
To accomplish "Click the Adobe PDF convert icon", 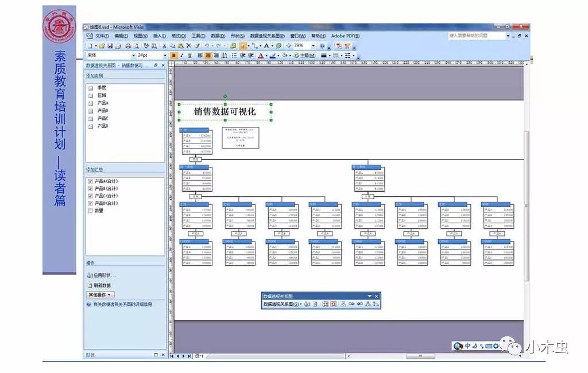I will (x=339, y=46).
